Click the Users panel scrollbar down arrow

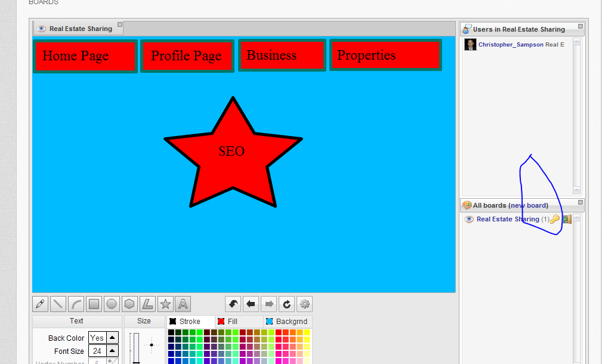point(576,190)
